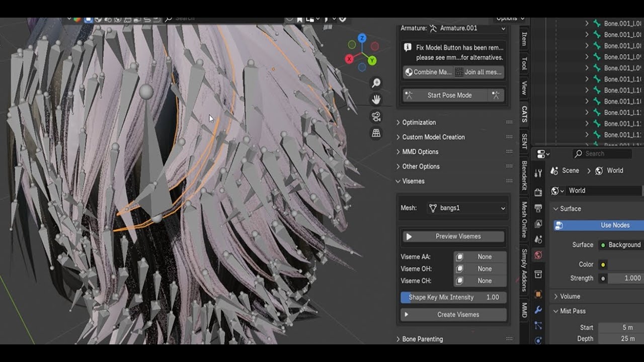Click the viewport zoom magnifier icon
Image resolution: width=644 pixels, height=362 pixels.
tap(376, 83)
